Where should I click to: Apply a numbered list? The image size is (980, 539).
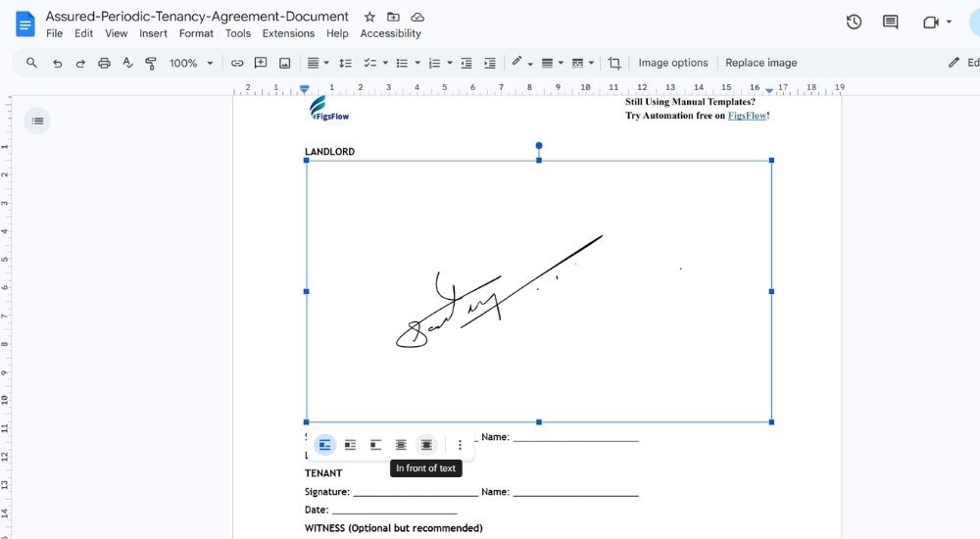pos(434,63)
